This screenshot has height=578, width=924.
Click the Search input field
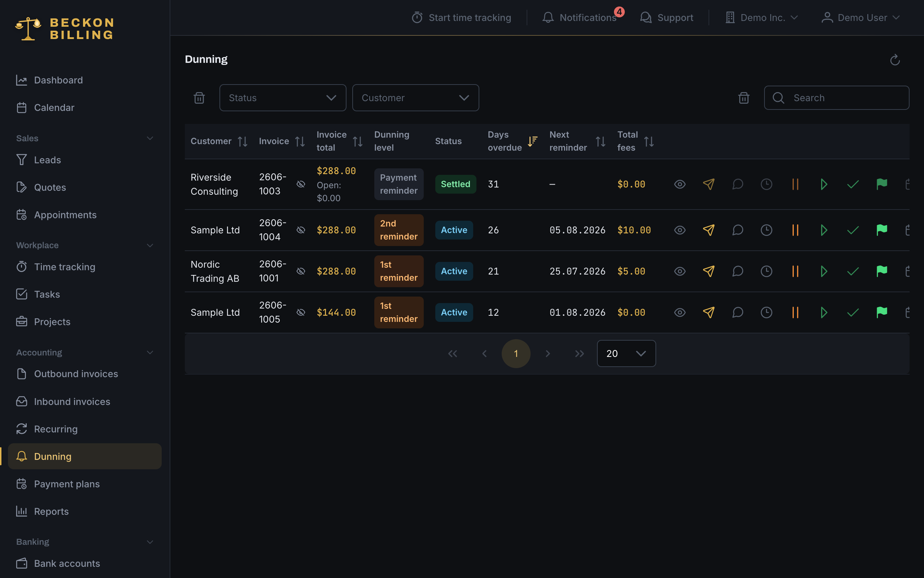tap(837, 98)
